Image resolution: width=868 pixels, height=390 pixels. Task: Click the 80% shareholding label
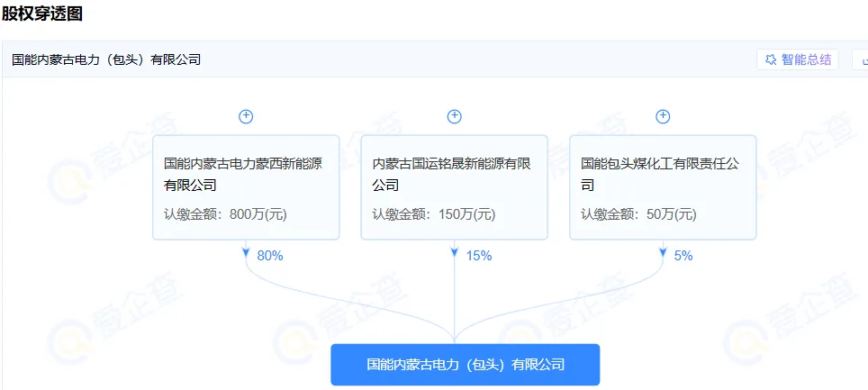click(270, 256)
